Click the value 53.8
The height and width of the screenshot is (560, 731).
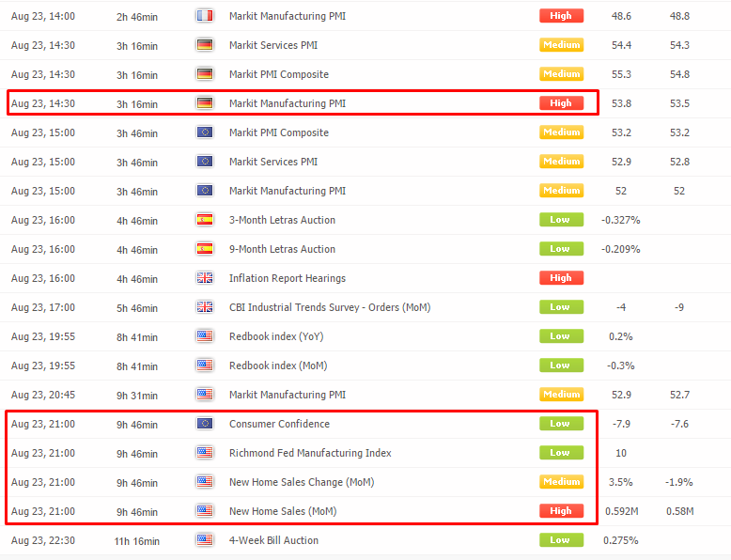[621, 103]
